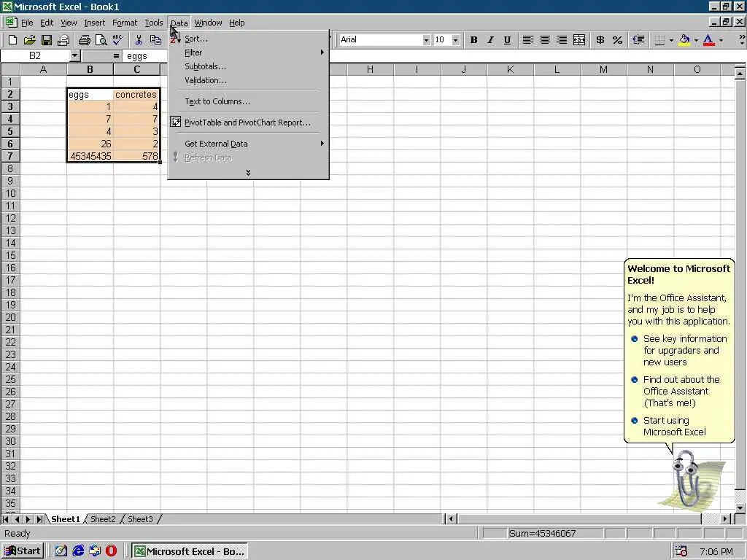
Task: Choose Sort... from Data menu
Action: [248, 39]
